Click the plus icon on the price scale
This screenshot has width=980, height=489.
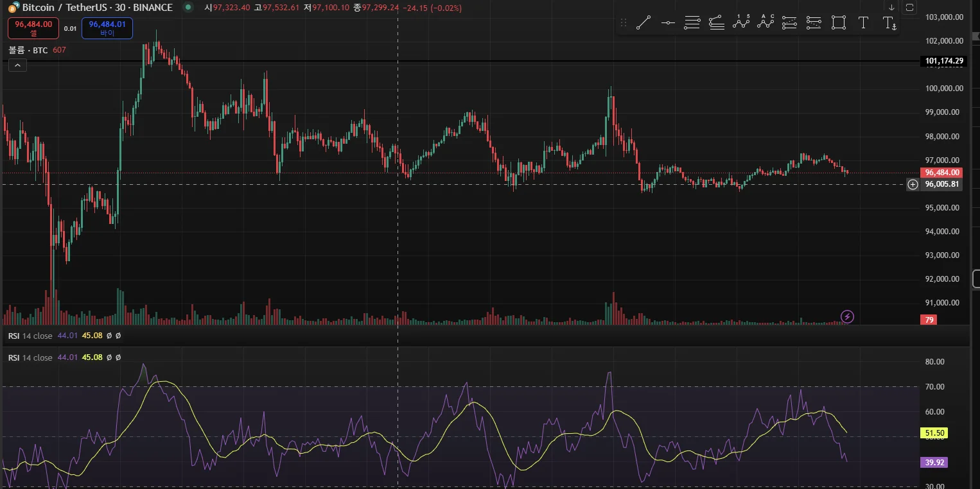point(913,185)
